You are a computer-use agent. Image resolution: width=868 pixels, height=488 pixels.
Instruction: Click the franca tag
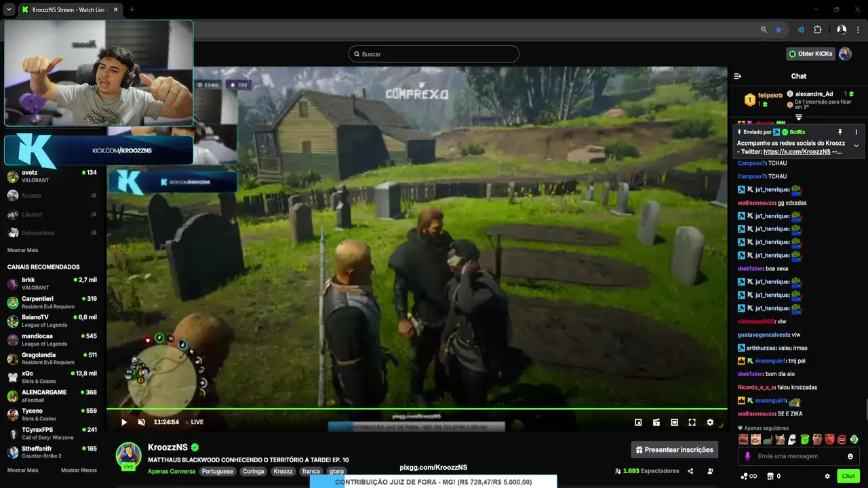tap(311, 471)
